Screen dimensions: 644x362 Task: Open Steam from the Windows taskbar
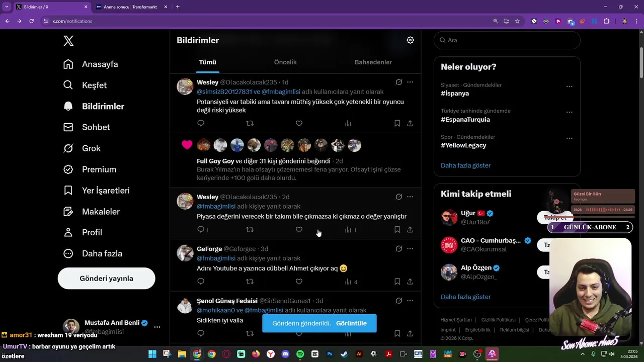pyautogui.click(x=344, y=354)
